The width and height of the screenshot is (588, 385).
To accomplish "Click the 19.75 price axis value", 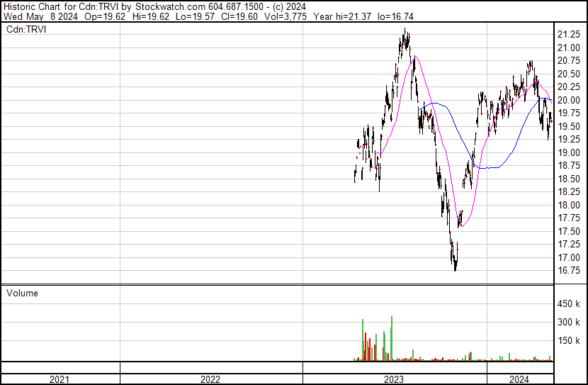I will [x=569, y=113].
